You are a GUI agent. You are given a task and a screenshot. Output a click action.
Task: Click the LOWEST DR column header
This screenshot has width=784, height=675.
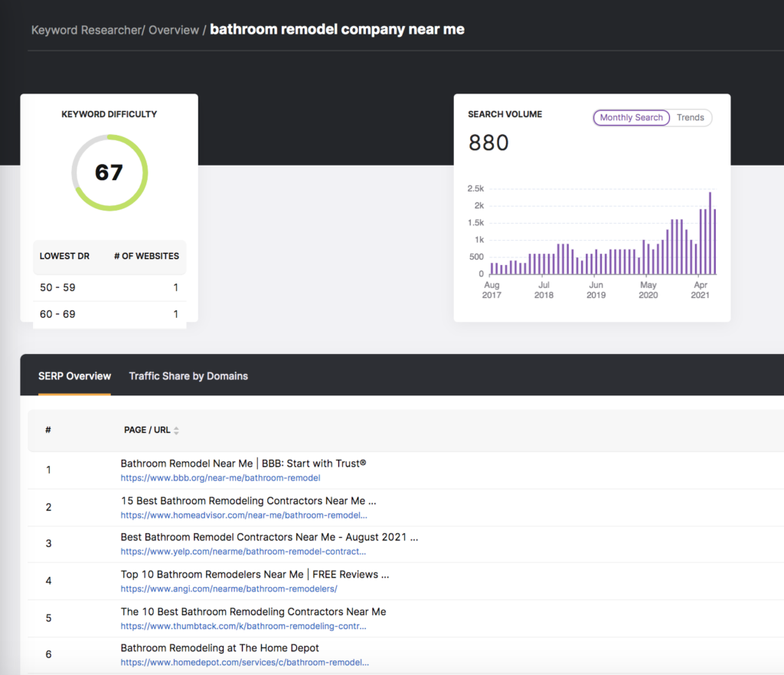[64, 256]
